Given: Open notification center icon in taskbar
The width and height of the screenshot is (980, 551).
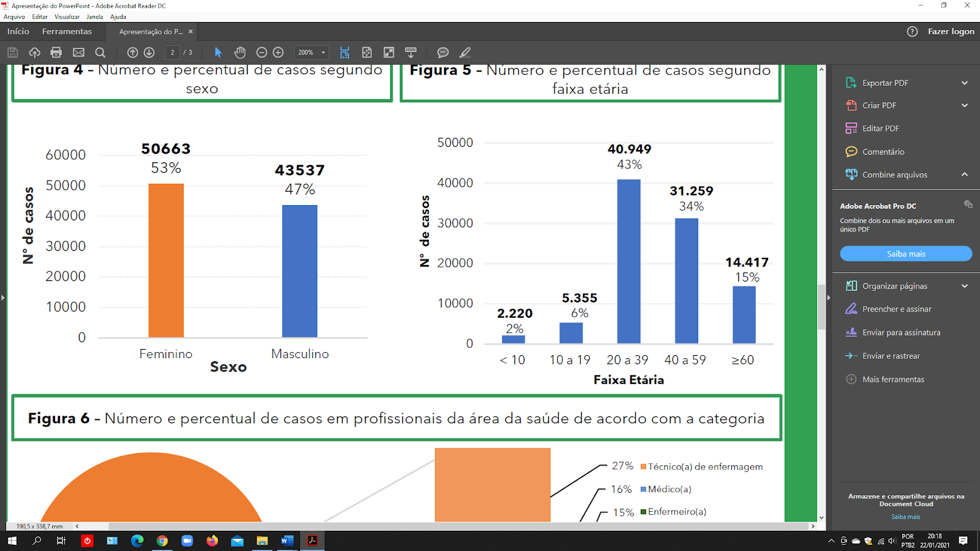Looking at the screenshot, I should (963, 541).
